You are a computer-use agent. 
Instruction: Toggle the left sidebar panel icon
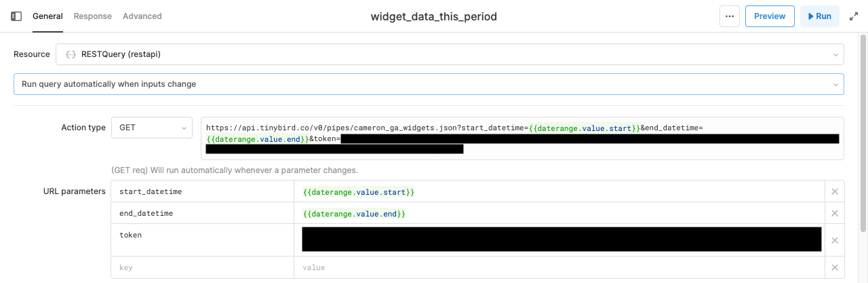(x=16, y=16)
